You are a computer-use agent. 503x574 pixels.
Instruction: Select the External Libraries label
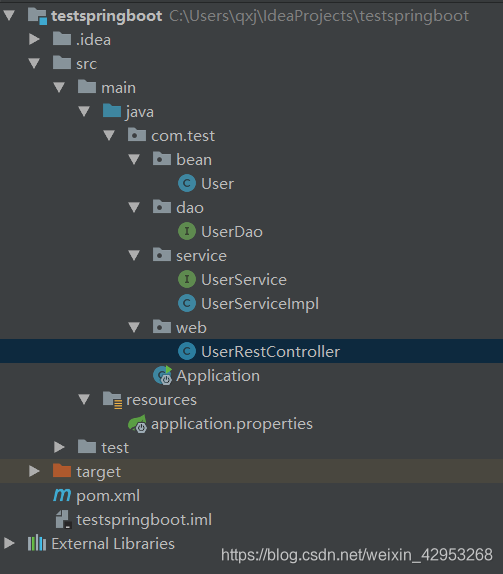pyautogui.click(x=113, y=544)
